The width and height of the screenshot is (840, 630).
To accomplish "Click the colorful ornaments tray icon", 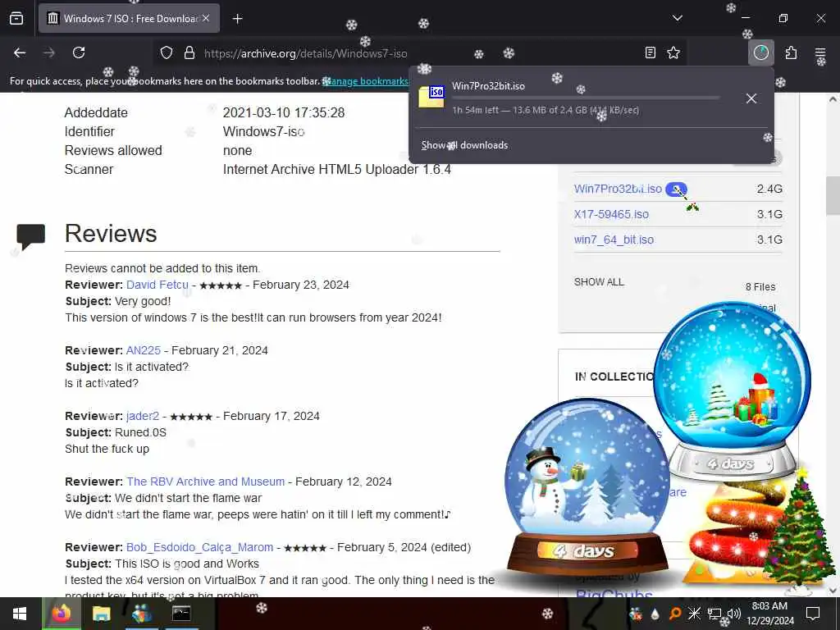I will tap(636, 614).
